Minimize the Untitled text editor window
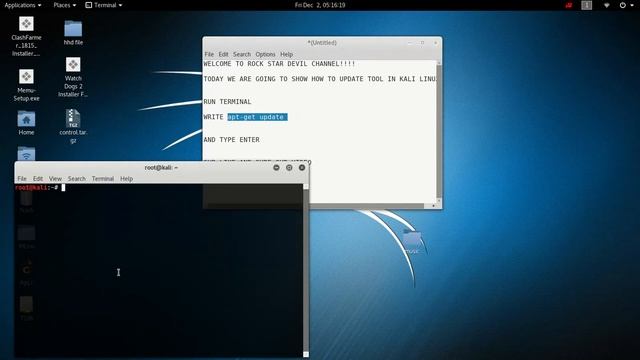Viewport: 640px width, 360px height. click(410, 43)
